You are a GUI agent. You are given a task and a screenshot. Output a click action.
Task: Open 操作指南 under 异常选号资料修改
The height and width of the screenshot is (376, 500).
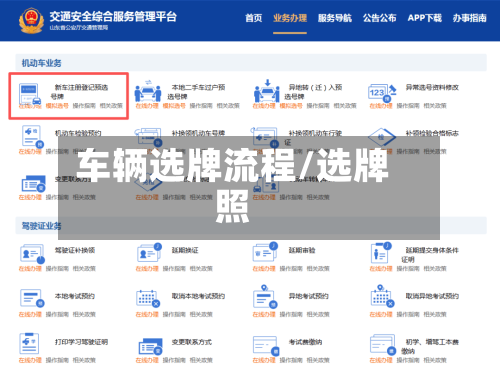click(408, 106)
